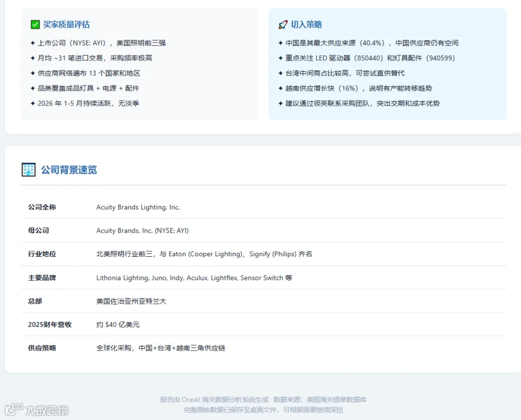521x420 pixels.
Task: Click the line 月均 ~31 笔进口交易
Action: 95,58
